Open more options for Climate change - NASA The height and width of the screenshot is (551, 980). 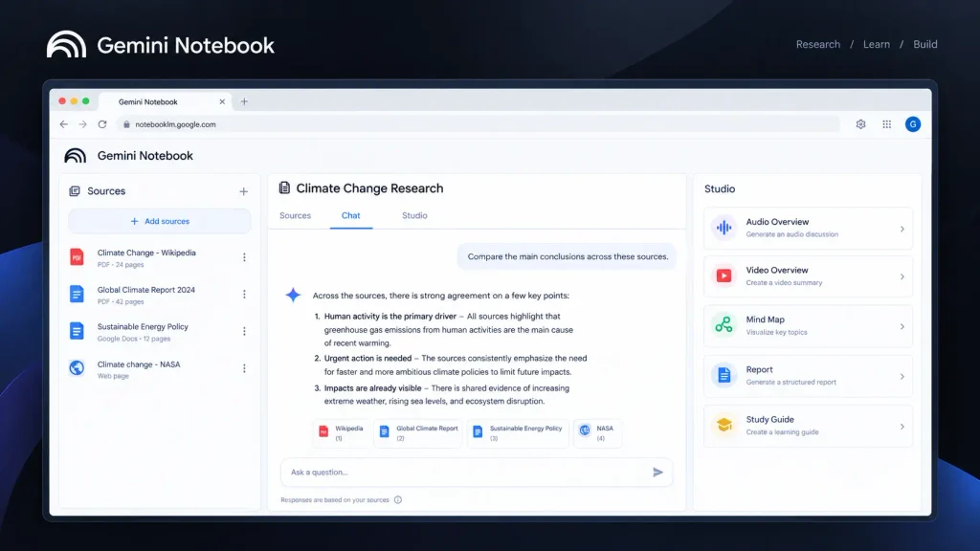point(244,368)
